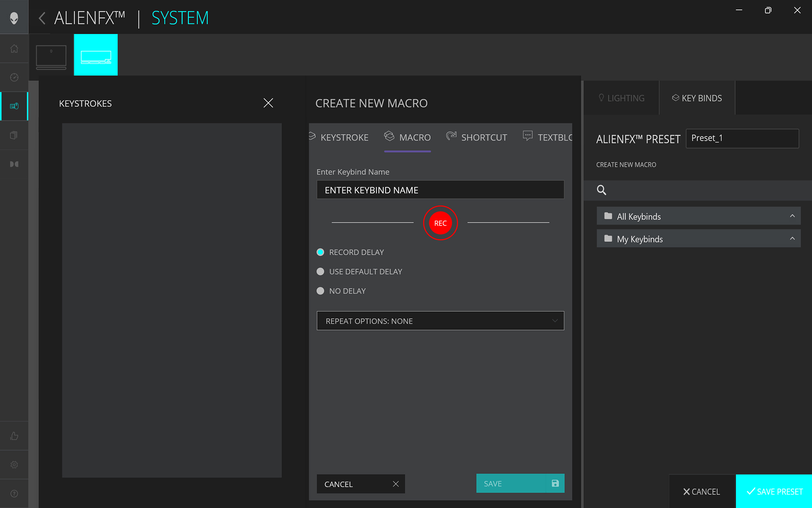Image resolution: width=812 pixels, height=508 pixels.
Task: Cancel the new macro creation dialog
Action: tap(361, 484)
